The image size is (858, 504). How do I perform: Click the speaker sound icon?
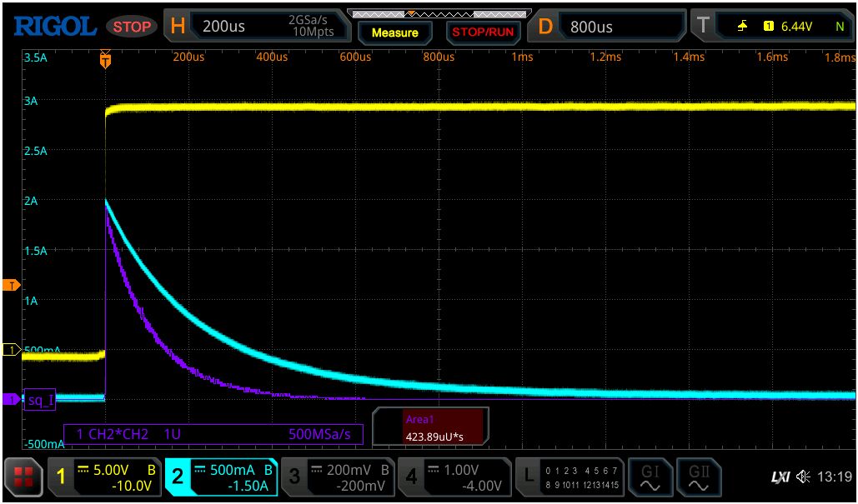[803, 477]
